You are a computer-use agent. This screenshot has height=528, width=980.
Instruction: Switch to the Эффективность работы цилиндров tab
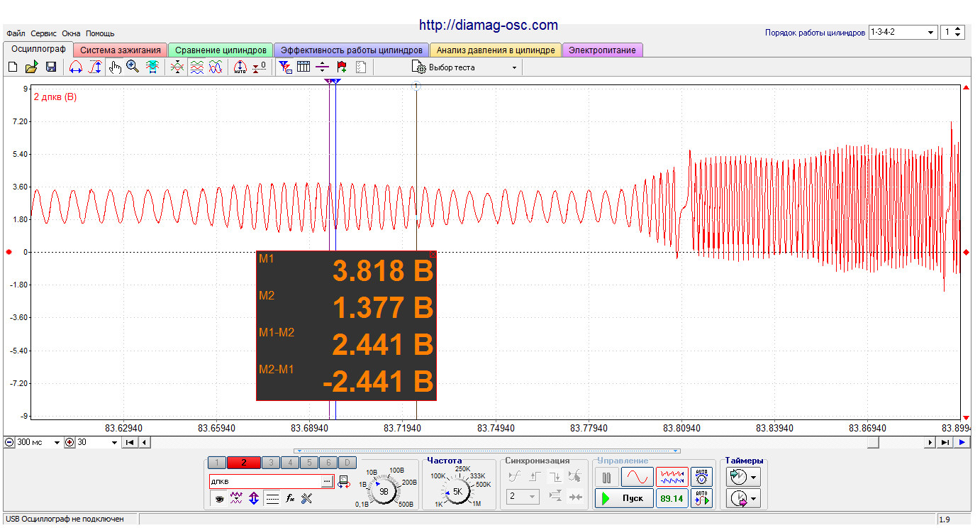(x=351, y=50)
